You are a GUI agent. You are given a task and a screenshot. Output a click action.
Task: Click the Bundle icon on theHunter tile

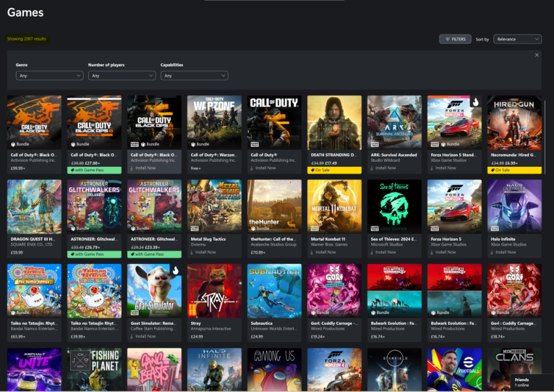coord(252,228)
